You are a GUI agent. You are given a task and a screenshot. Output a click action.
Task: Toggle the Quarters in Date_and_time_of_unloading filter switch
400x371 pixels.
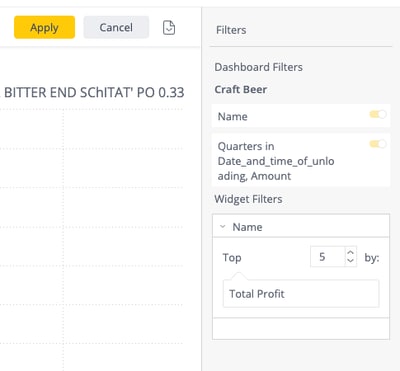[x=378, y=144]
